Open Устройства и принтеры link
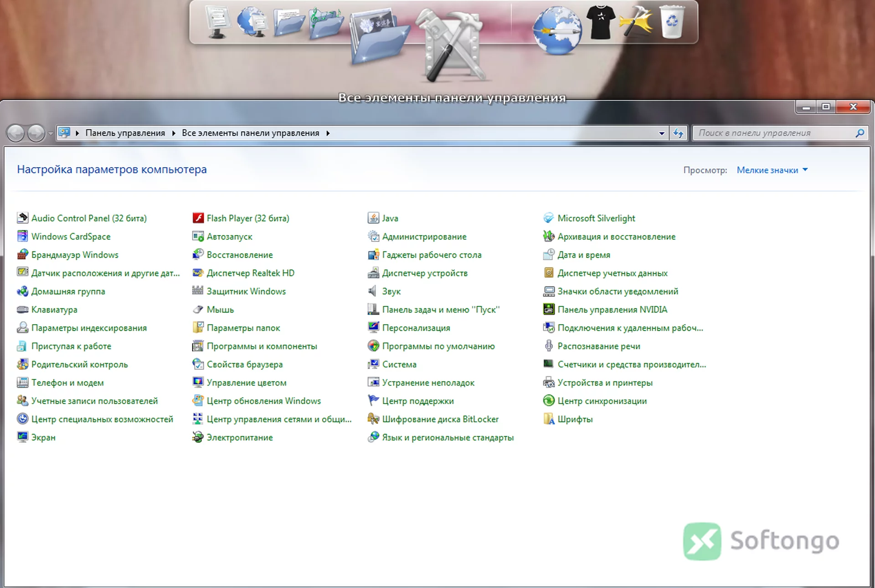Image resolution: width=875 pixels, height=588 pixels. pyautogui.click(x=605, y=383)
